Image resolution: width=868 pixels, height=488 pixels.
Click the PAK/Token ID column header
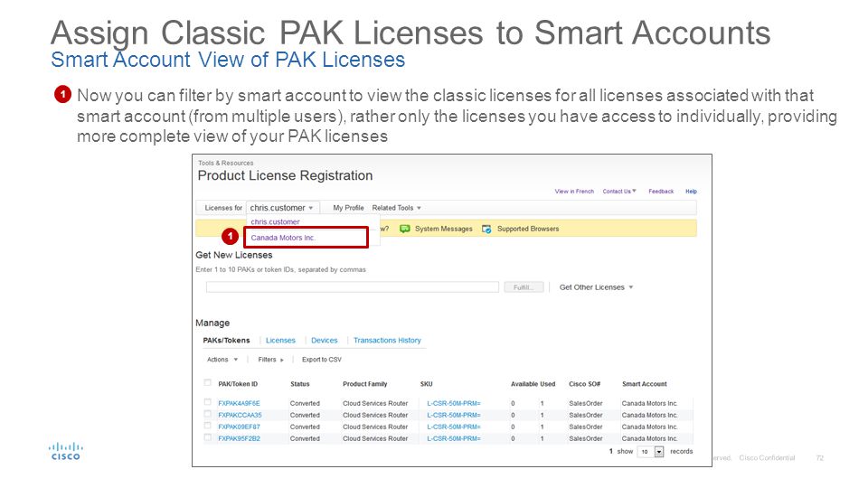tap(238, 384)
